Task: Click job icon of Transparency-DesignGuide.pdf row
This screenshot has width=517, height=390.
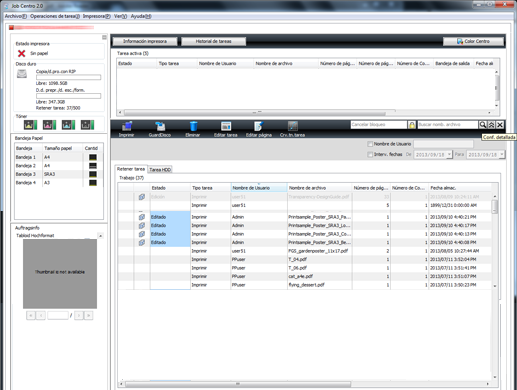Action: click(x=142, y=197)
